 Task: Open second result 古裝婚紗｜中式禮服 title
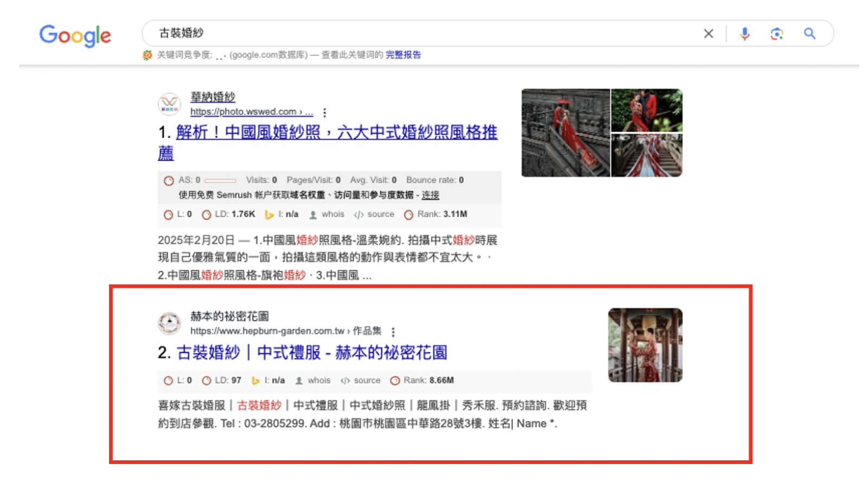coord(311,353)
